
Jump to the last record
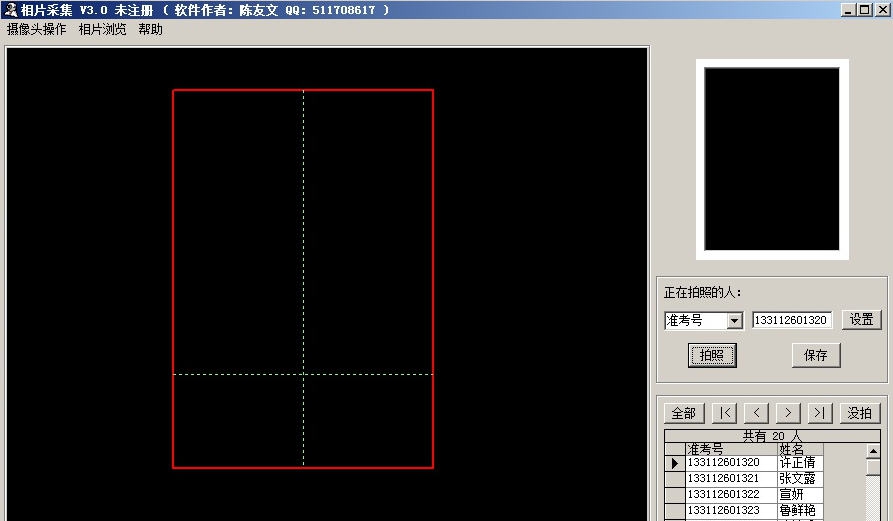(820, 413)
